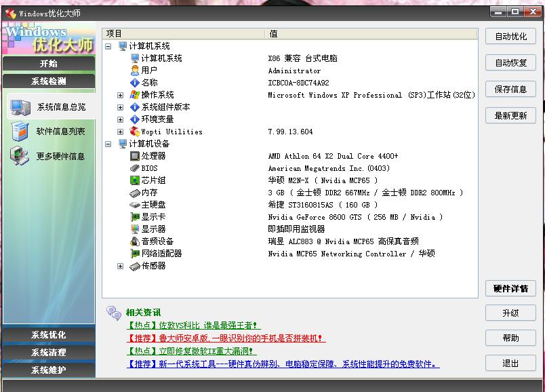
Task: Click the 自动优化 button
Action: [510, 37]
